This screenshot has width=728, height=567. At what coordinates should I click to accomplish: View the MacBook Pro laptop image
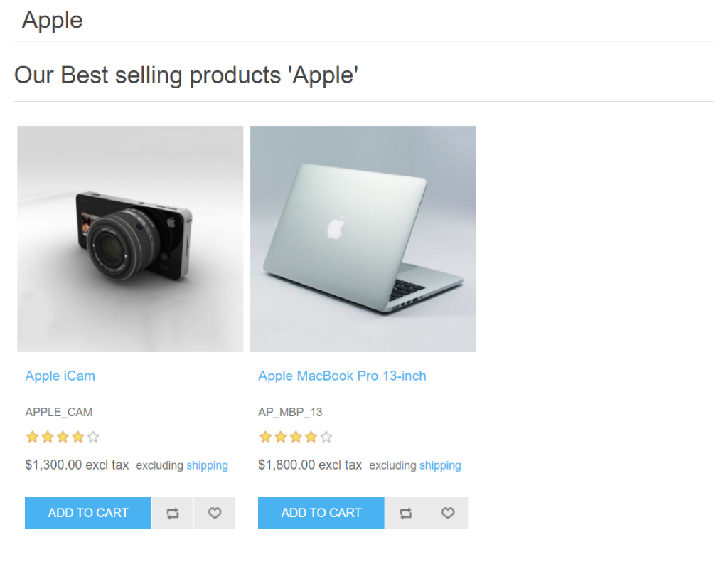(363, 239)
